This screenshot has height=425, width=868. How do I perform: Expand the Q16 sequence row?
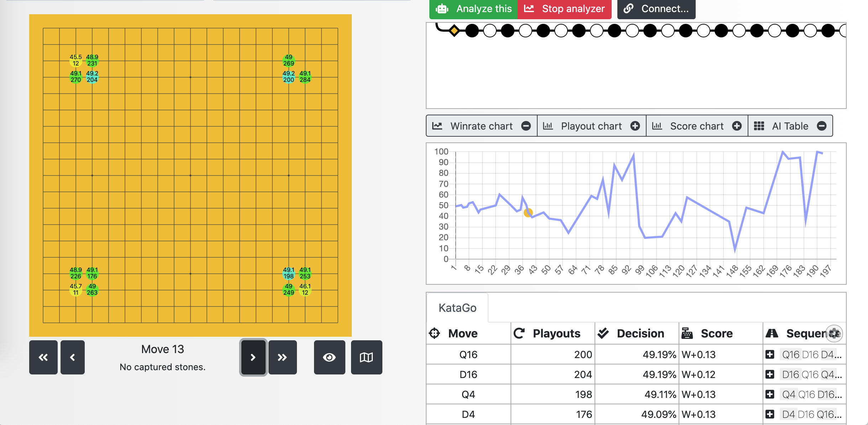pyautogui.click(x=770, y=355)
